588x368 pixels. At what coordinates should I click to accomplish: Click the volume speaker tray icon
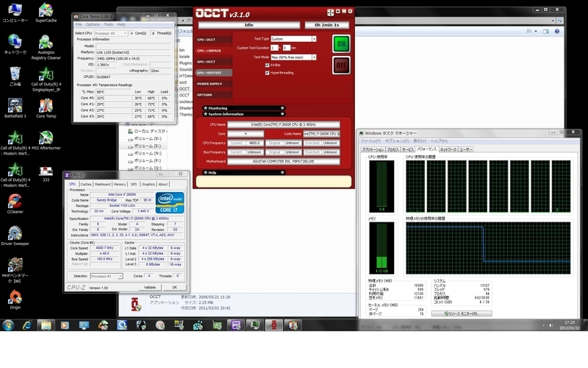pyautogui.click(x=551, y=325)
